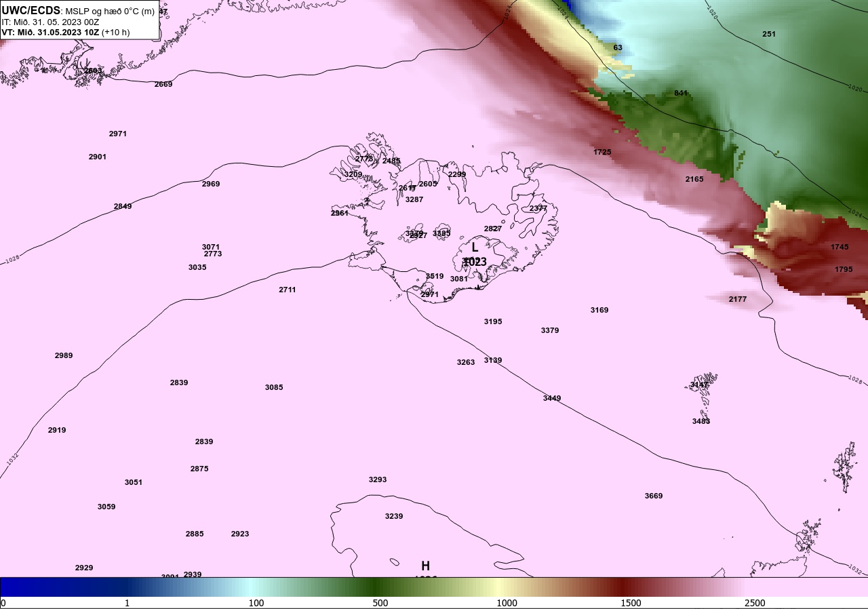Click the 3483 value near Faroe Islands
The height and width of the screenshot is (609, 868).
701,421
